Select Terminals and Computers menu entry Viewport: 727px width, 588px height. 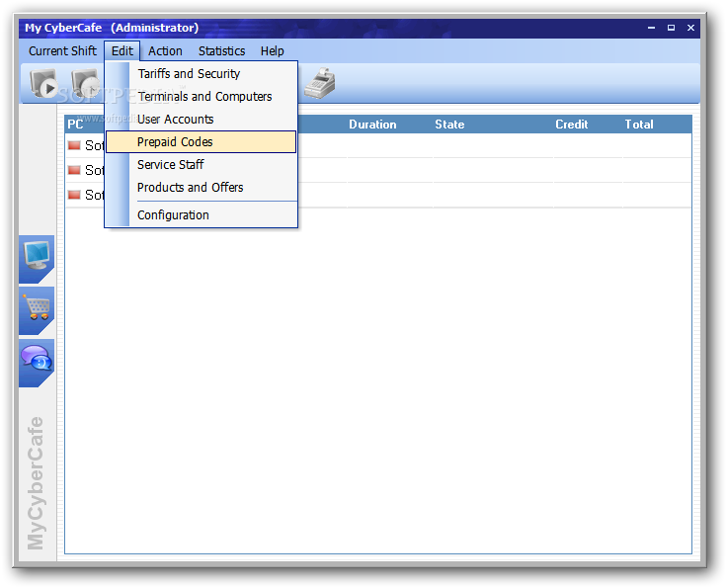click(x=202, y=97)
